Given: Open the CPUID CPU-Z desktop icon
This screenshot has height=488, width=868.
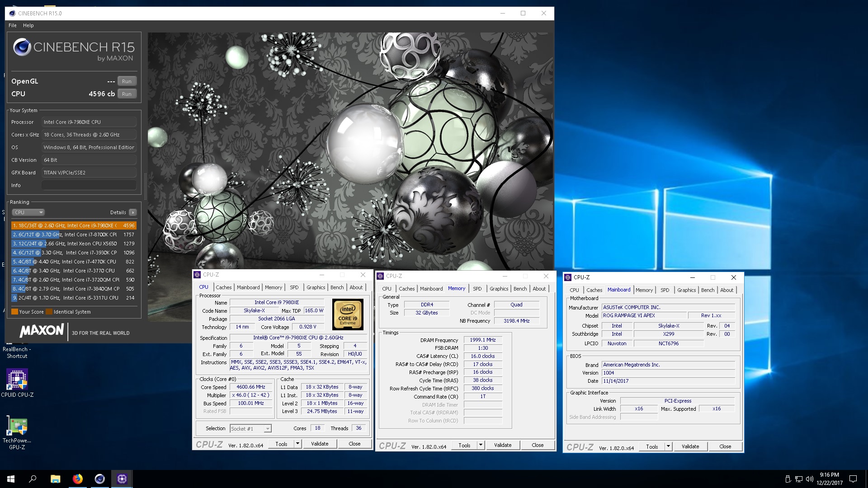Looking at the screenshot, I should [17, 383].
